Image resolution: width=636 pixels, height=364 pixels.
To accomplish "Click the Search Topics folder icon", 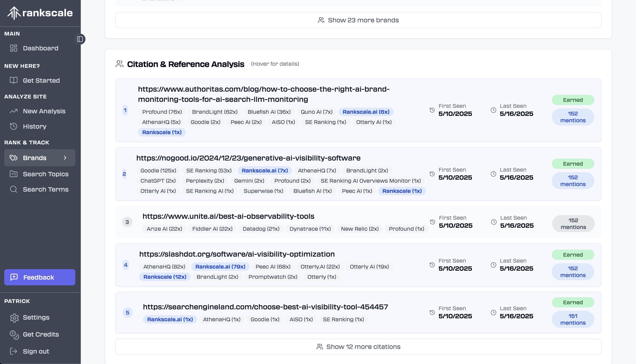I will pos(13,174).
